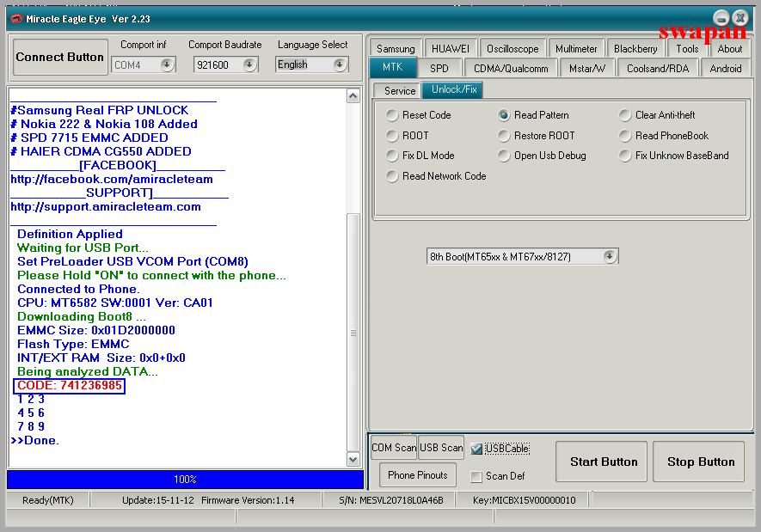Open the Multimeter tab
This screenshot has height=532, width=761.
tap(576, 49)
